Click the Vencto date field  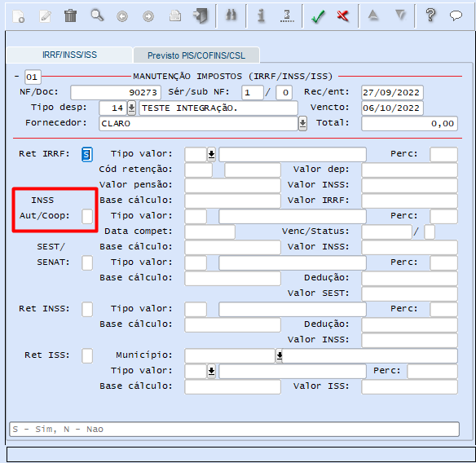pos(392,108)
